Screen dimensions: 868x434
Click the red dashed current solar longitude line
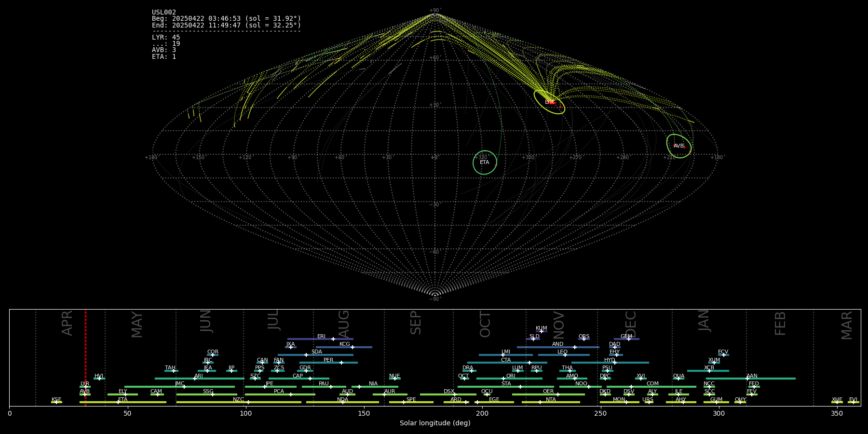(x=85, y=357)
